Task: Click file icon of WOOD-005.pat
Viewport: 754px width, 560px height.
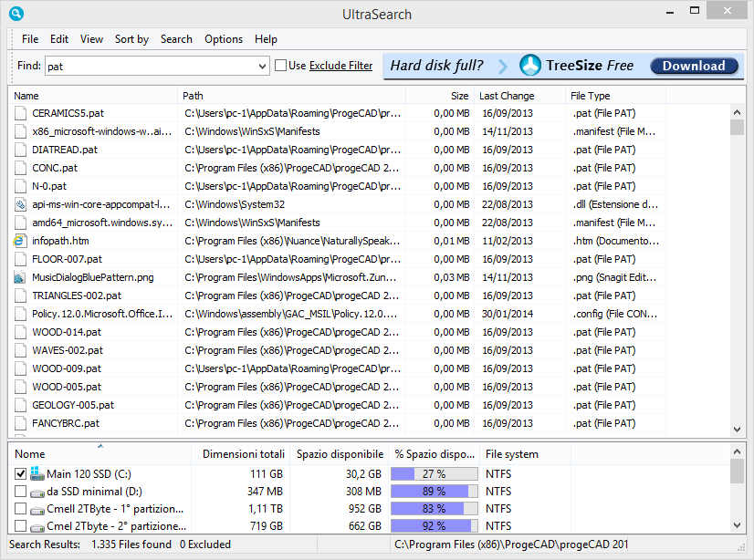Action: point(20,387)
